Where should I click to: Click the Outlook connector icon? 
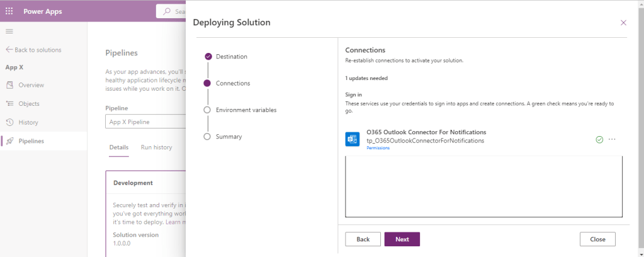pyautogui.click(x=353, y=139)
